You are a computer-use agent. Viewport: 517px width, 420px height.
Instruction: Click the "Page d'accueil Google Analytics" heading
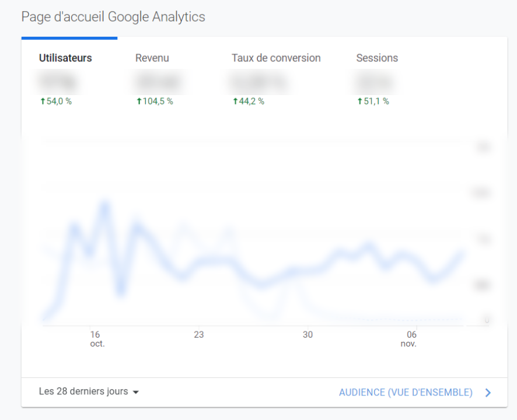coord(113,17)
